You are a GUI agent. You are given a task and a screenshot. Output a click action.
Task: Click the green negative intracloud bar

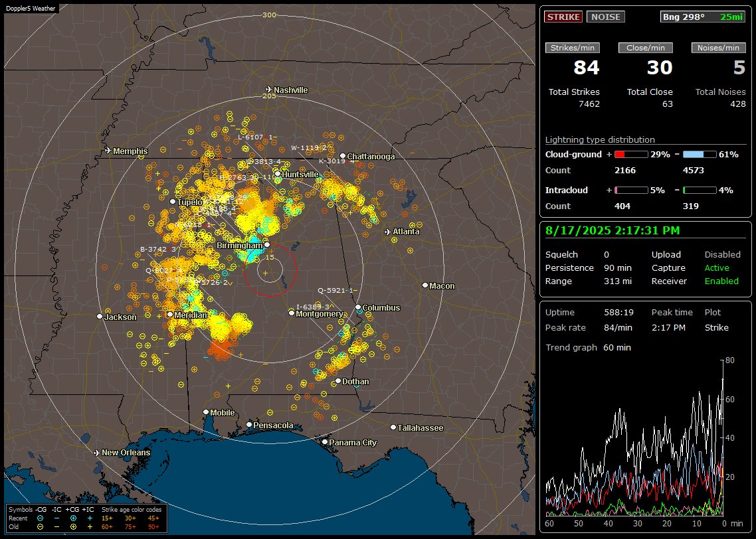[700, 191]
